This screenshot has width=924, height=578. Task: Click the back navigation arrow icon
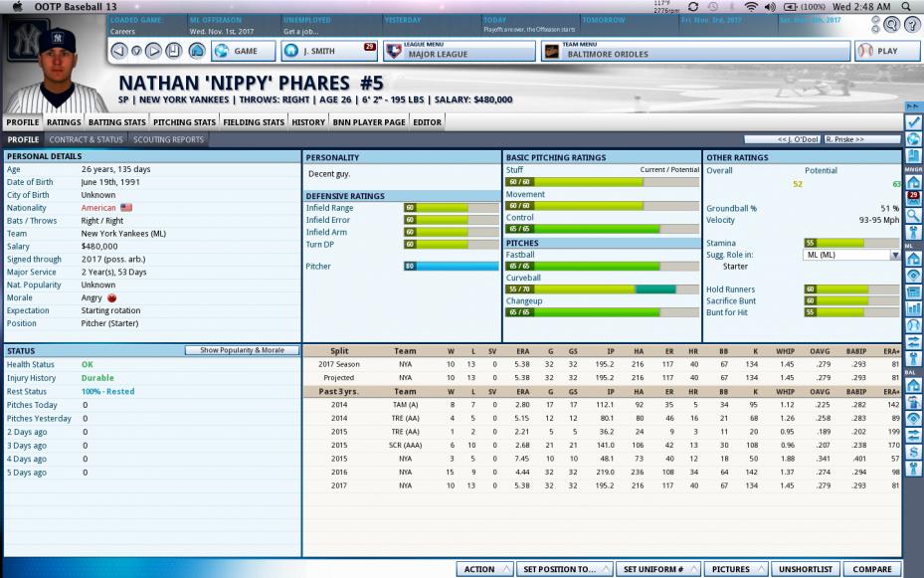pos(119,51)
